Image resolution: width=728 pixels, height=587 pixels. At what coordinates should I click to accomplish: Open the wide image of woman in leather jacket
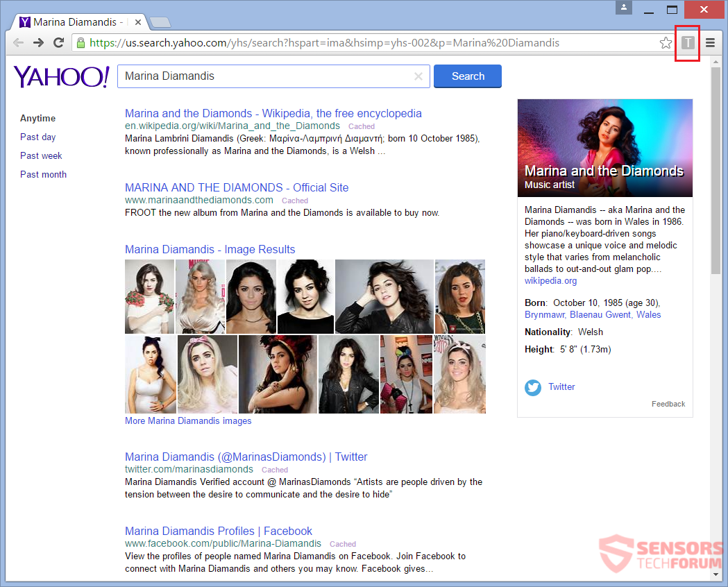[384, 296]
